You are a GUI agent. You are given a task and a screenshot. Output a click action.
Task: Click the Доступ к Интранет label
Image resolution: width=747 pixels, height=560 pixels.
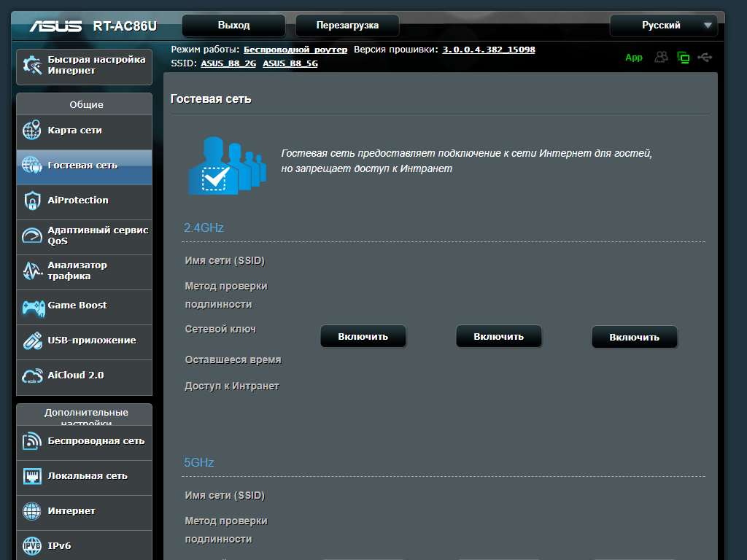pos(231,386)
